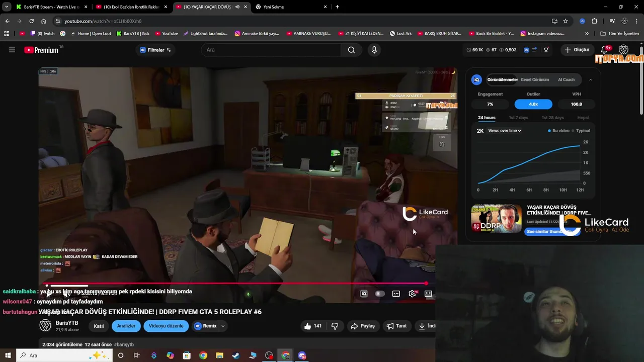
Task: Click the Katıl join button
Action: (99, 326)
